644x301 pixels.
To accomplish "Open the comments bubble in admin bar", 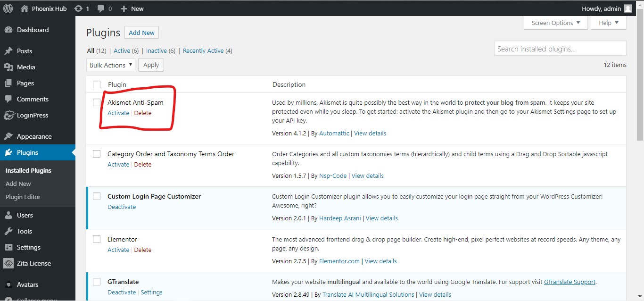I will coord(100,8).
